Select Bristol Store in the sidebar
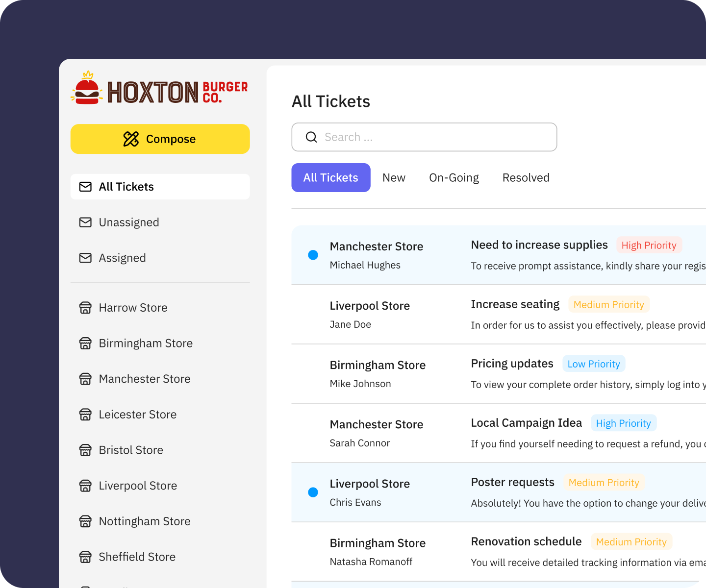Viewport: 706px width, 588px height. click(160, 450)
